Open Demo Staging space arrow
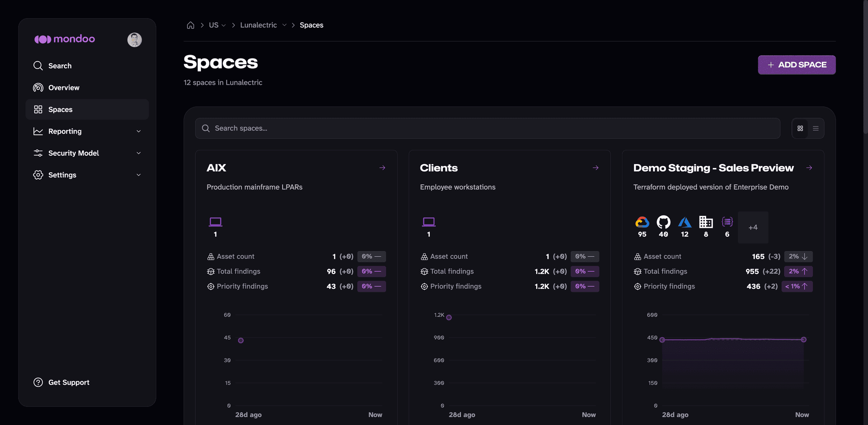 (x=809, y=168)
